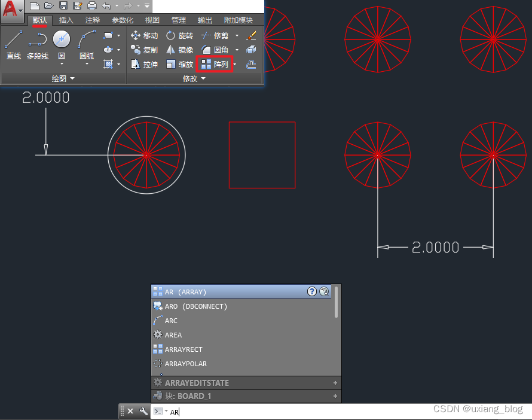Viewport: 532px width, 420px height.
Task: Click the Save icon on Quick Access toolbar
Action: point(64,6)
